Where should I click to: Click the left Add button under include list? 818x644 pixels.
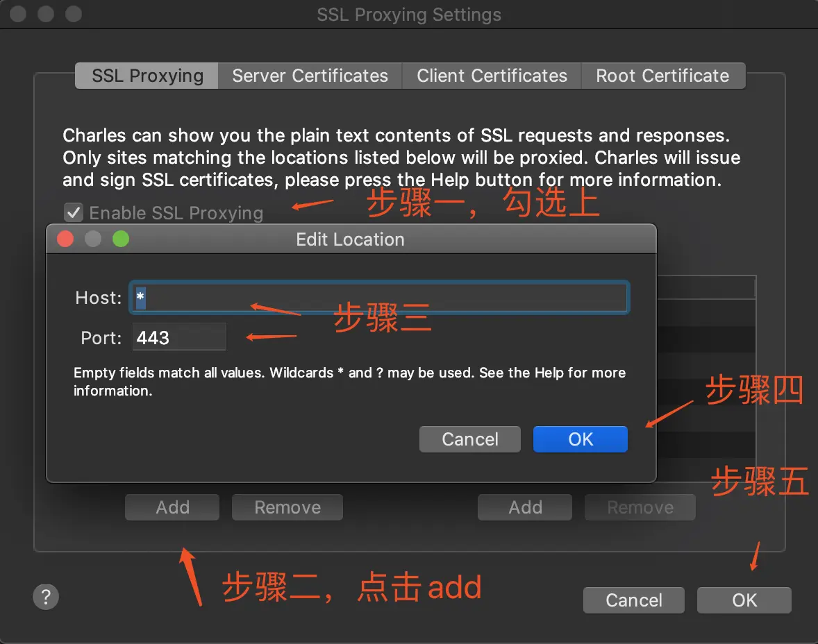172,507
